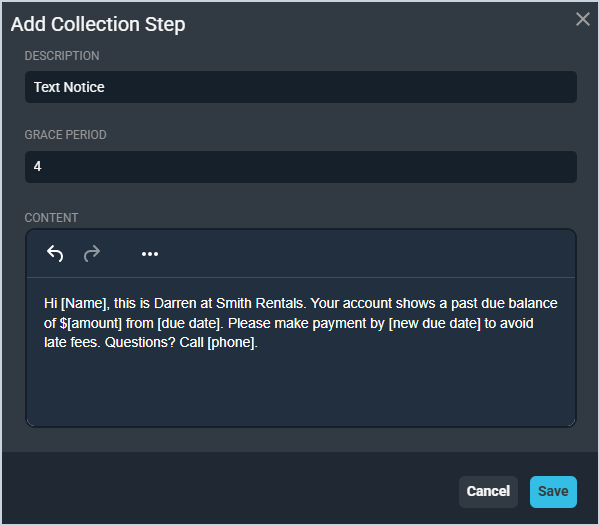Click the Add Collection Step title
The height and width of the screenshot is (526, 600).
coord(98,24)
